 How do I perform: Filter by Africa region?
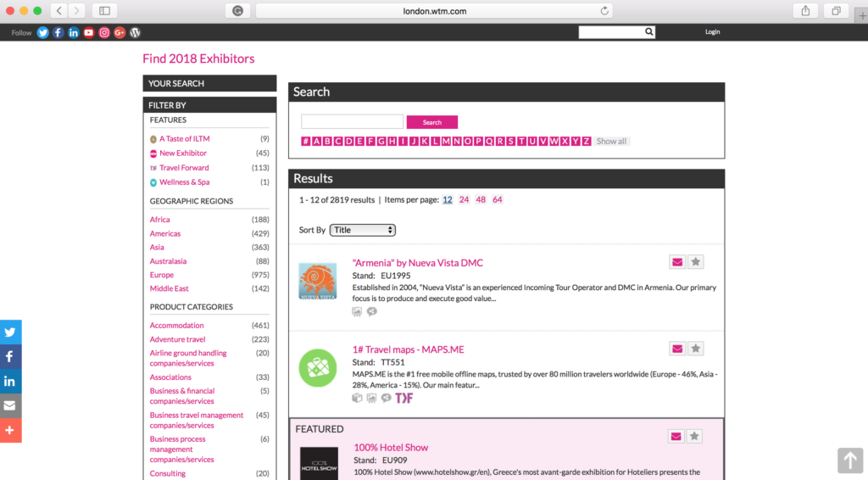point(159,220)
